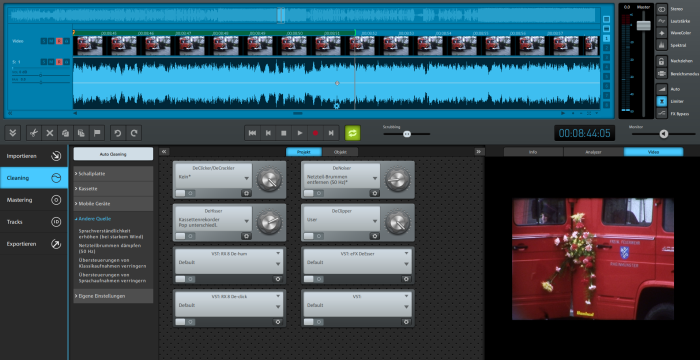Image resolution: width=700 pixels, height=360 pixels.
Task: Open VST RX 8 De-hum Default preset dropdown
Action: point(278,264)
